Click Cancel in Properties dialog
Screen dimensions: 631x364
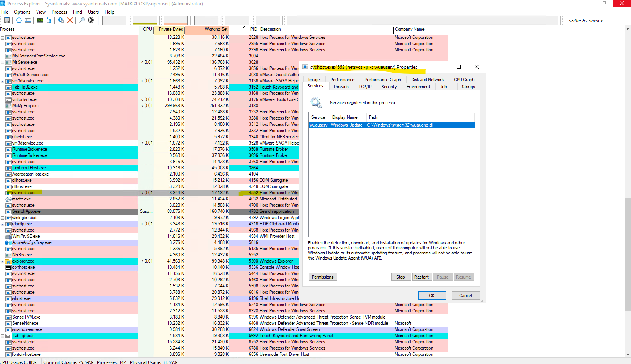[x=465, y=296]
